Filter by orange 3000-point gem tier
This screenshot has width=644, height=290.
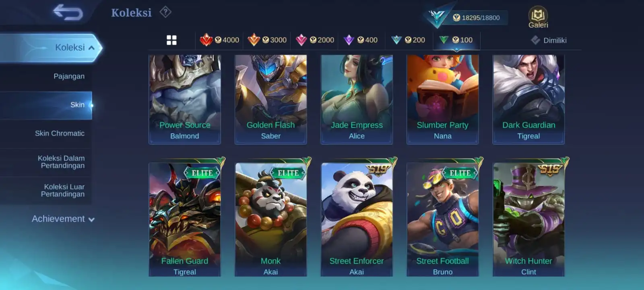267,40
